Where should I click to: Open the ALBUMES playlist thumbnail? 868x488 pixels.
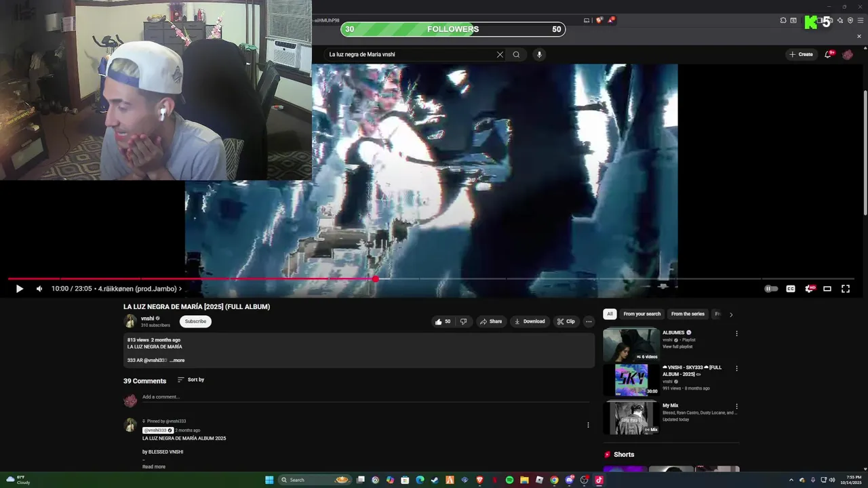(631, 345)
